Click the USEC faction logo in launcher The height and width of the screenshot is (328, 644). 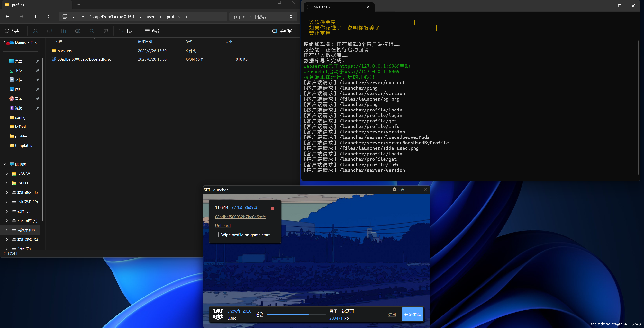[218, 314]
